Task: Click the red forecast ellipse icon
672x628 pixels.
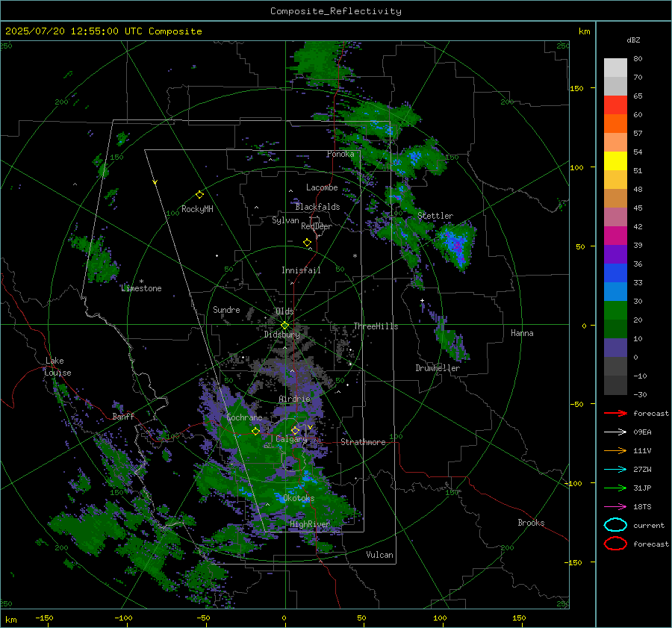Action: pos(615,544)
